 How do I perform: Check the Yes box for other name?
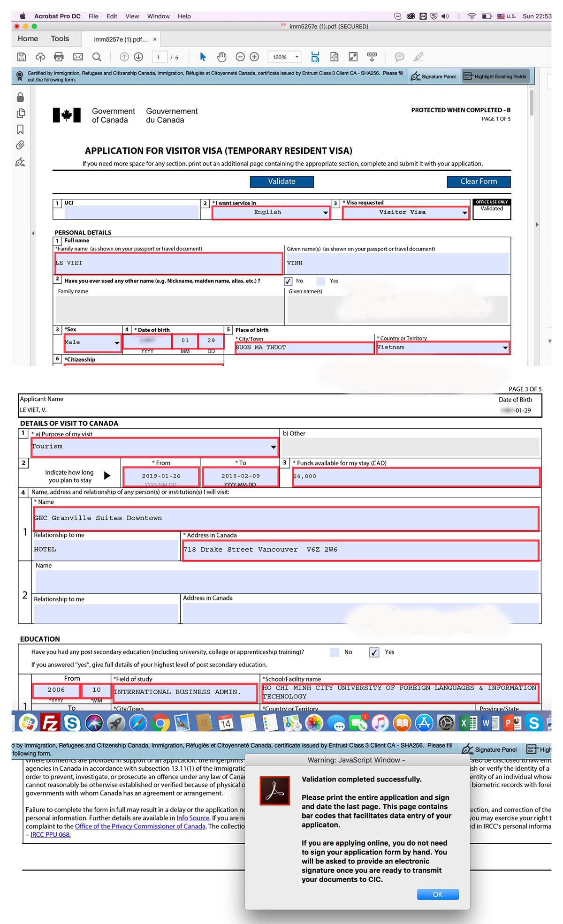pos(321,281)
